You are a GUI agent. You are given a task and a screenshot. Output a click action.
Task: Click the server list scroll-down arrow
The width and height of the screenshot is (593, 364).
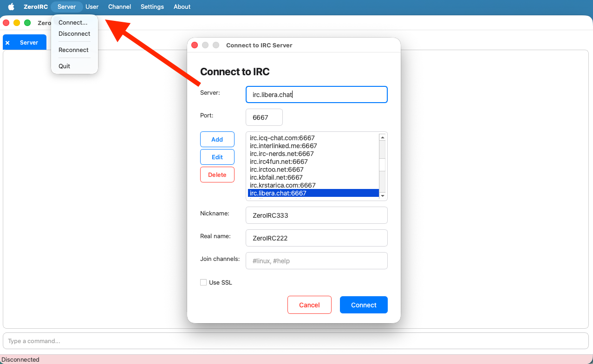[x=383, y=196]
